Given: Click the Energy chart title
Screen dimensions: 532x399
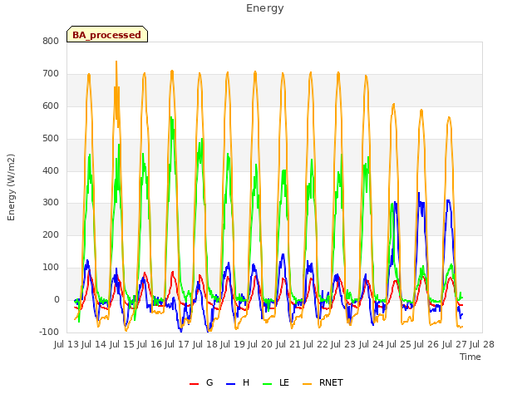Looking at the screenshot, I should point(264,8).
